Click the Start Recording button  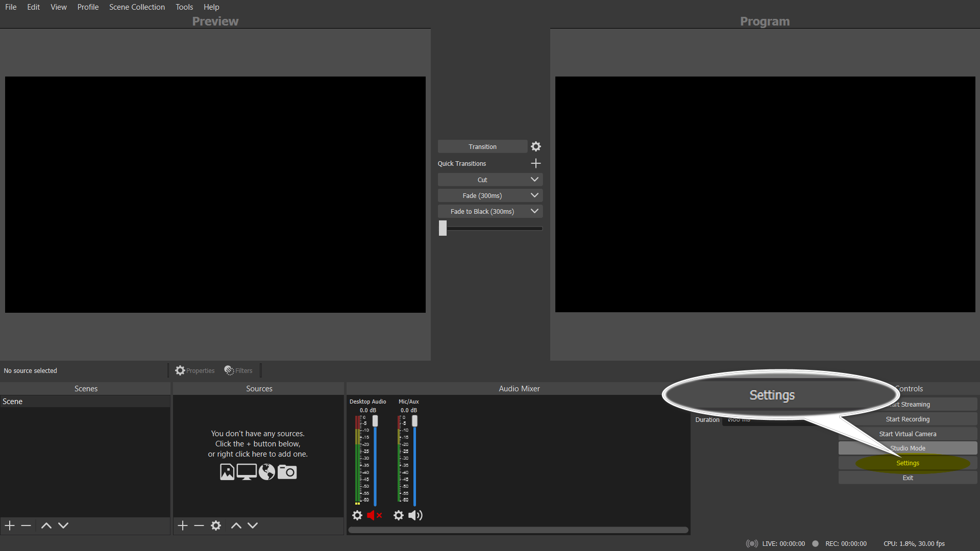tap(908, 419)
